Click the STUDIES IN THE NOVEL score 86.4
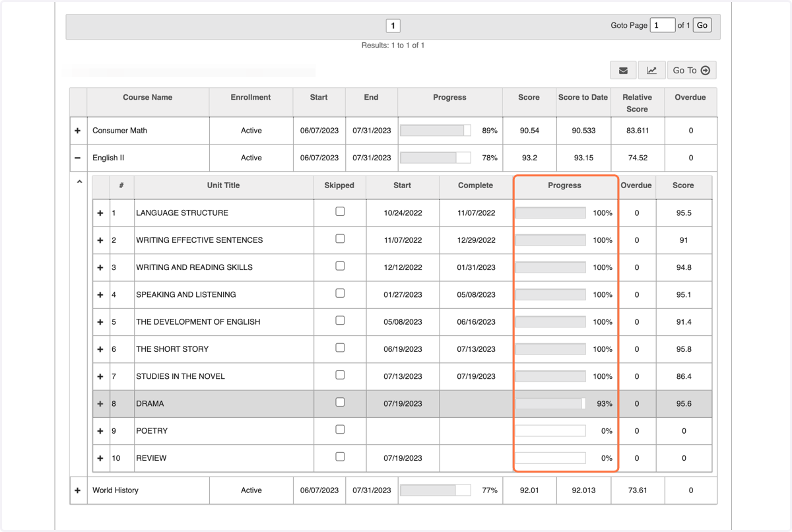This screenshot has height=532, width=792. tap(684, 376)
